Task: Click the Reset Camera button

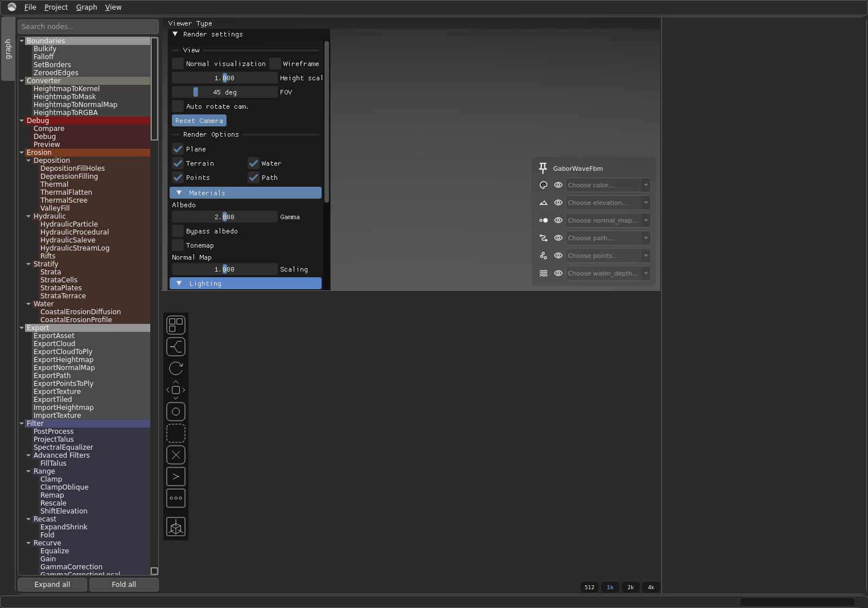Action: click(x=199, y=121)
